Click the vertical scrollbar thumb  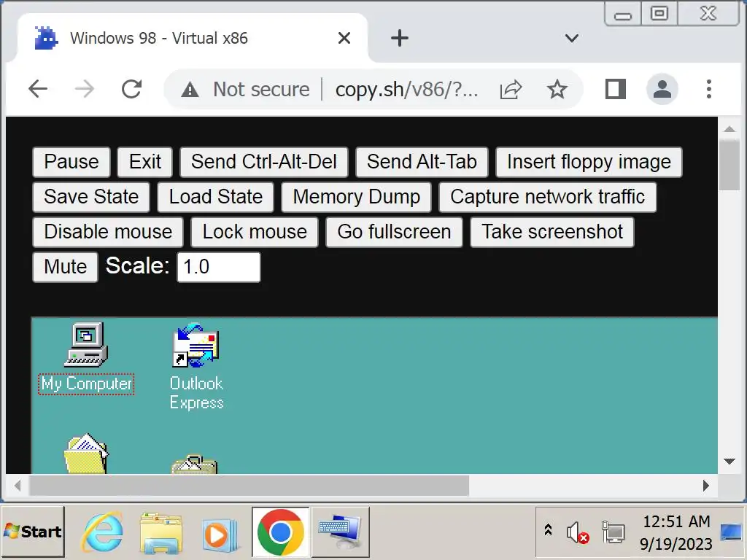click(729, 165)
